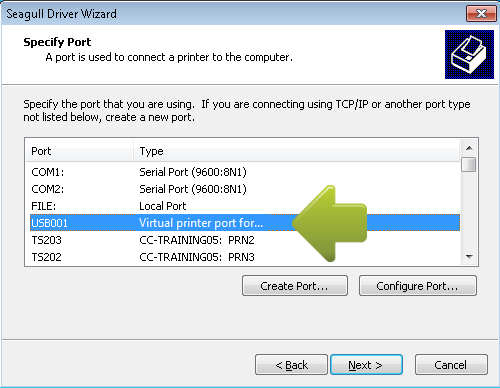This screenshot has height=388, width=500.
Task: Open Configure Port... settings
Action: click(418, 286)
